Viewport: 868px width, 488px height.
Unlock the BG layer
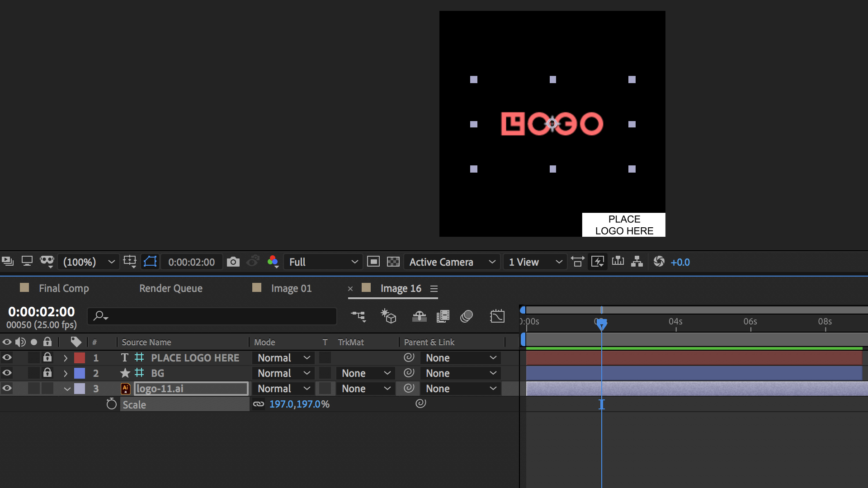tap(47, 373)
